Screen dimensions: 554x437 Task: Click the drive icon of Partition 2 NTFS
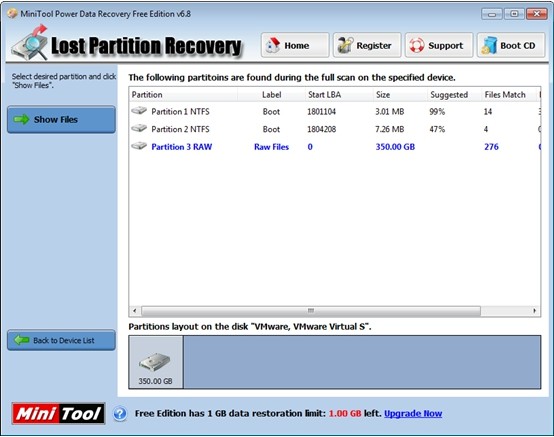point(139,128)
